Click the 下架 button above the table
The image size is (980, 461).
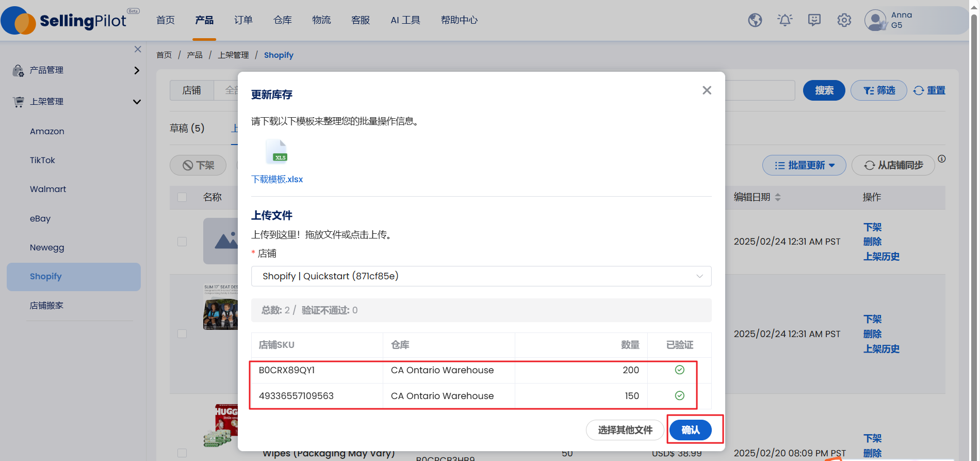coord(198,165)
